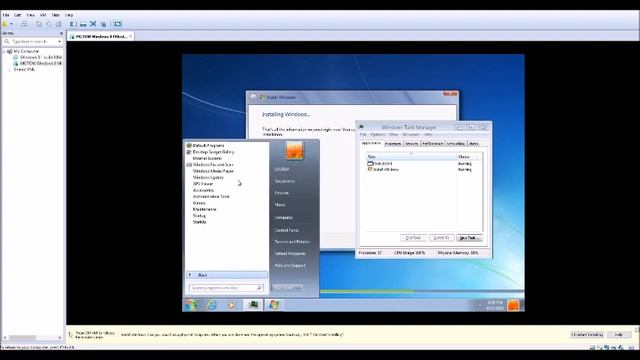
Task: Switch to Processes tab in Task Manager
Action: (x=393, y=144)
